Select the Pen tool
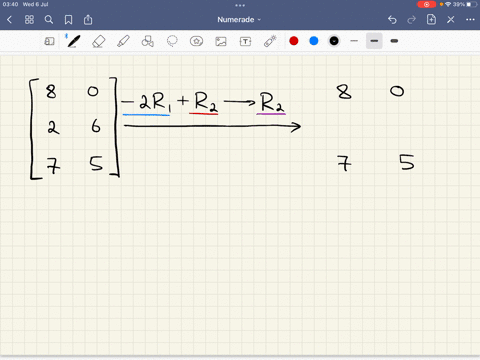 click(x=73, y=41)
